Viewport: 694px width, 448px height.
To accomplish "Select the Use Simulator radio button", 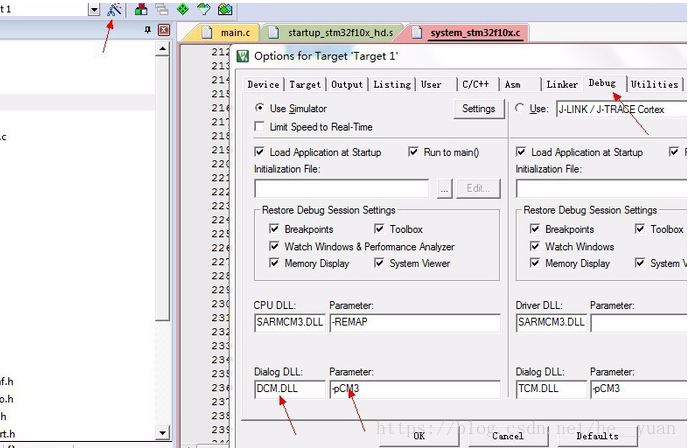I will [x=260, y=108].
